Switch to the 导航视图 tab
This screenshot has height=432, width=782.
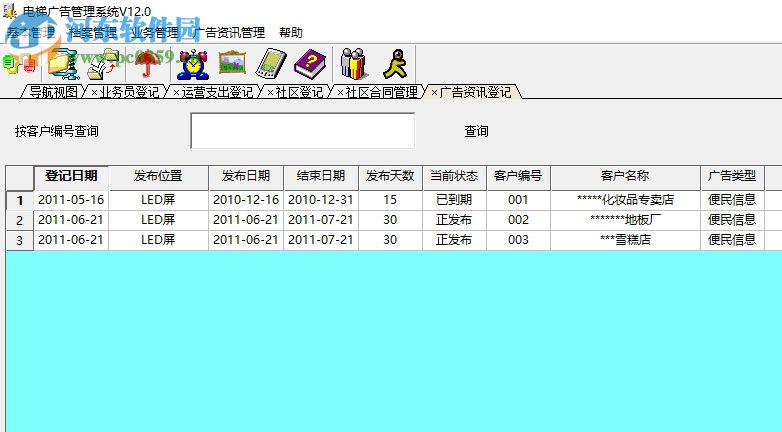54,92
